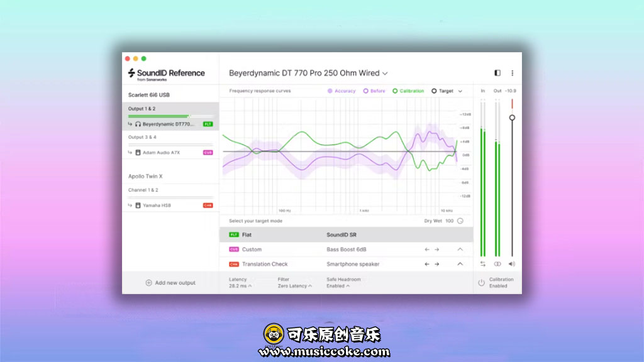Click the main output gain slider handle
Image resolution: width=644 pixels, height=362 pixels.
pos(512,118)
